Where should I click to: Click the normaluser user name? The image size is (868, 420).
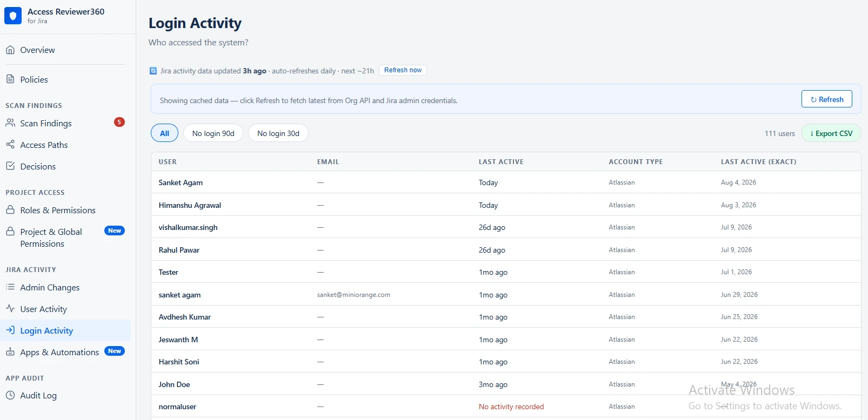pos(177,407)
